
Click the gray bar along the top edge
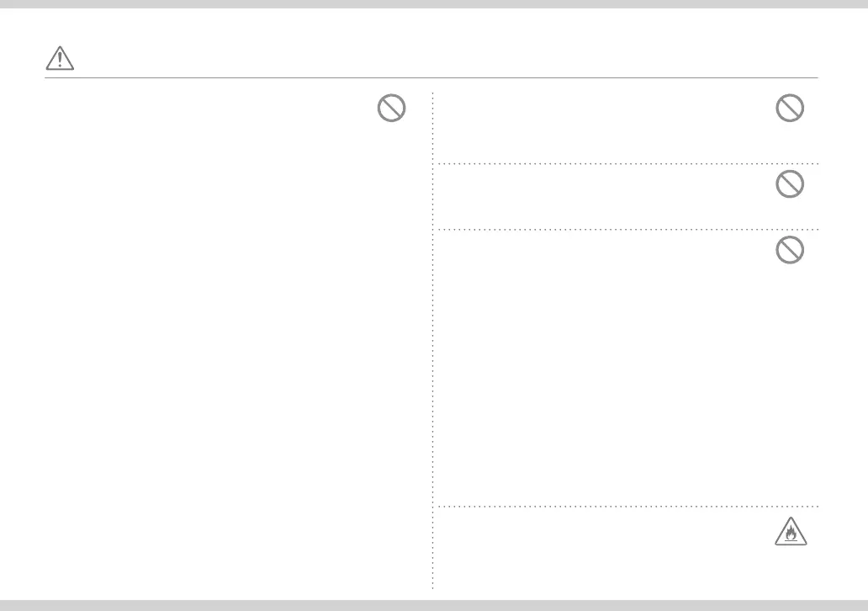434,4
